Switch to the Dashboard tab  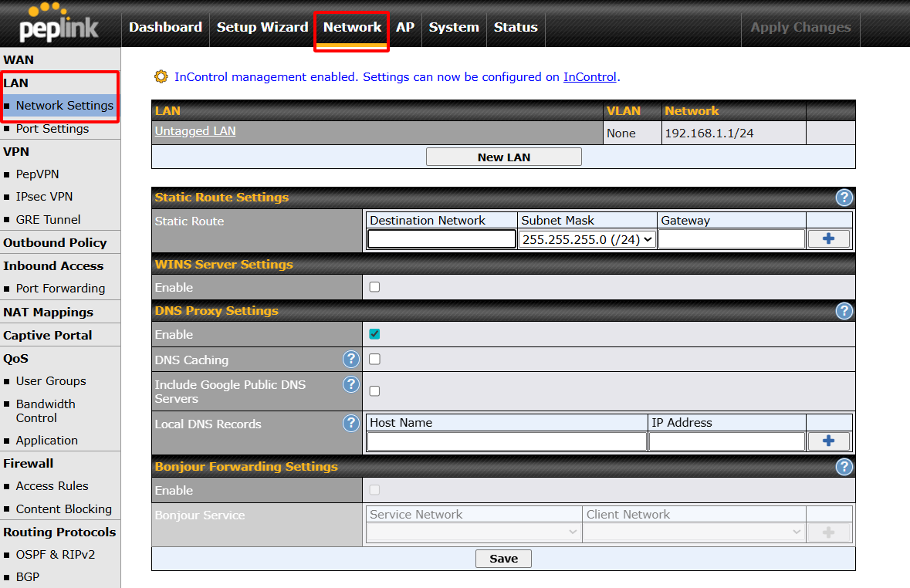coord(165,27)
